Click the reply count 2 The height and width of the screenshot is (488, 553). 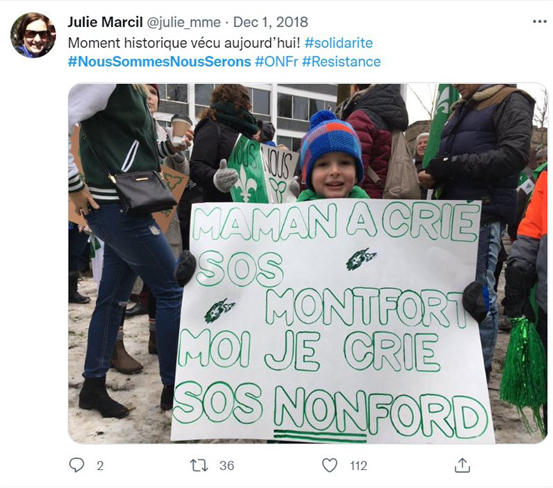pyautogui.click(x=100, y=466)
